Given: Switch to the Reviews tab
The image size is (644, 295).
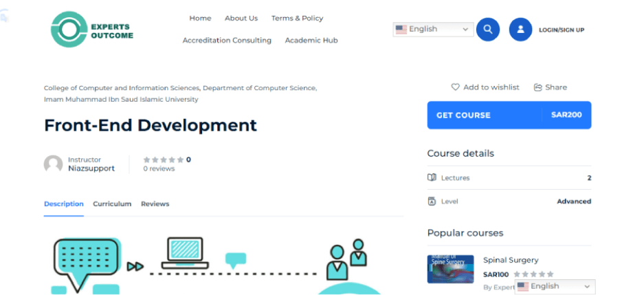Looking at the screenshot, I should pos(155,204).
